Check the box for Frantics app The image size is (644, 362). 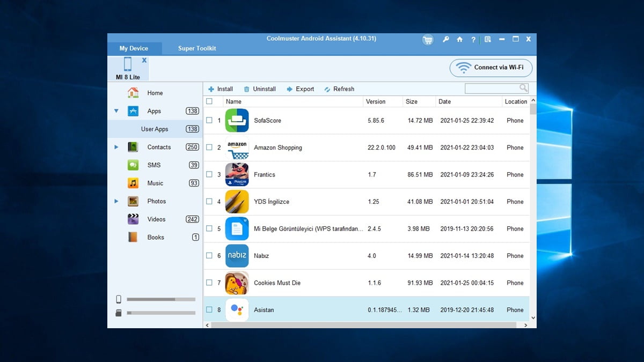pyautogui.click(x=209, y=174)
